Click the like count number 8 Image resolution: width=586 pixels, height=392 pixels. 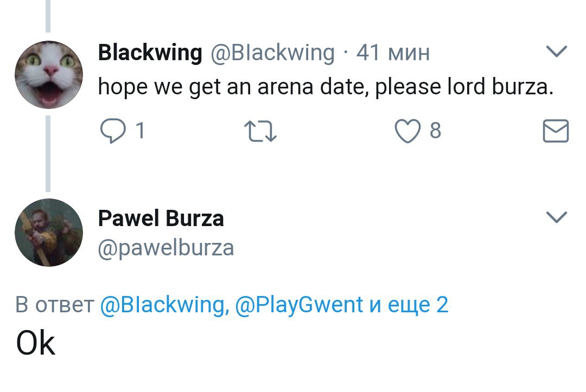[435, 131]
